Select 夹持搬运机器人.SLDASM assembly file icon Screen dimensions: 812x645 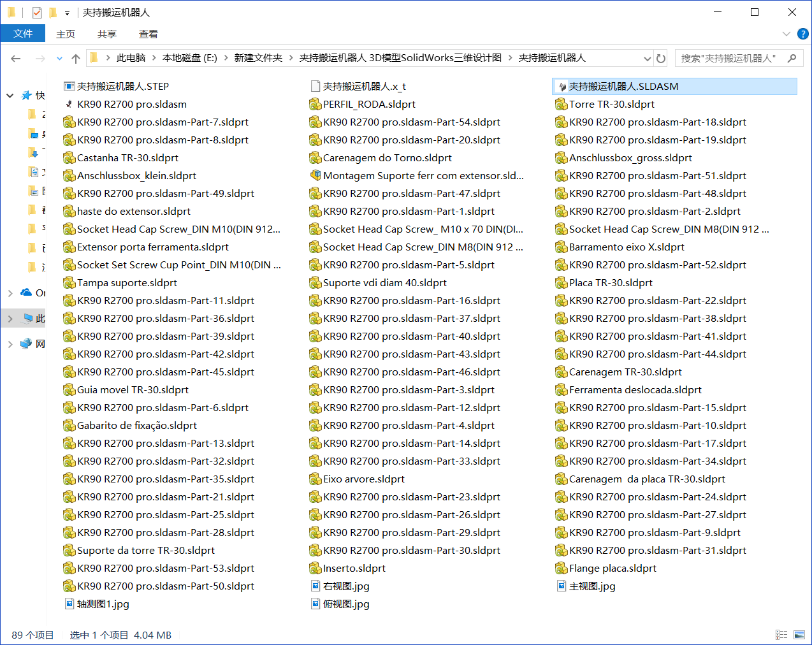coord(562,87)
